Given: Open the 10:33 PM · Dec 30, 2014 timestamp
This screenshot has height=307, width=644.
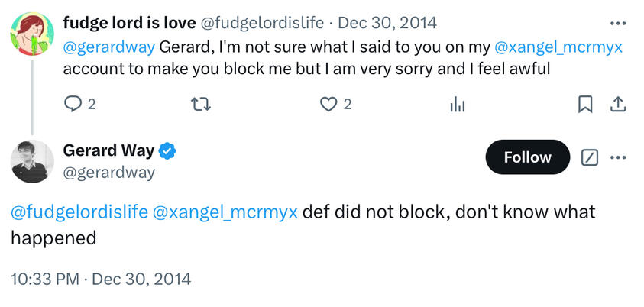Looking at the screenshot, I should click(101, 279).
